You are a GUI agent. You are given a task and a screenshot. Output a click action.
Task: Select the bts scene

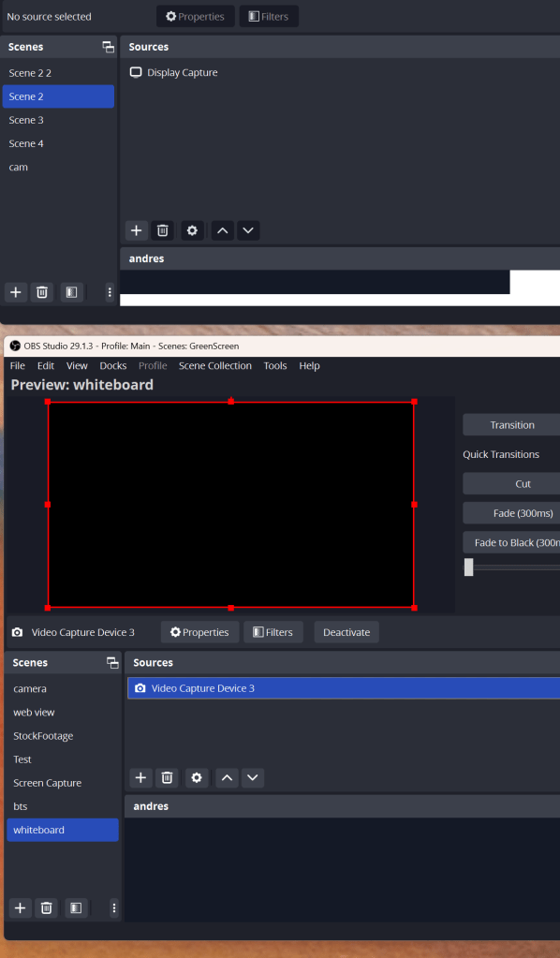(63, 806)
